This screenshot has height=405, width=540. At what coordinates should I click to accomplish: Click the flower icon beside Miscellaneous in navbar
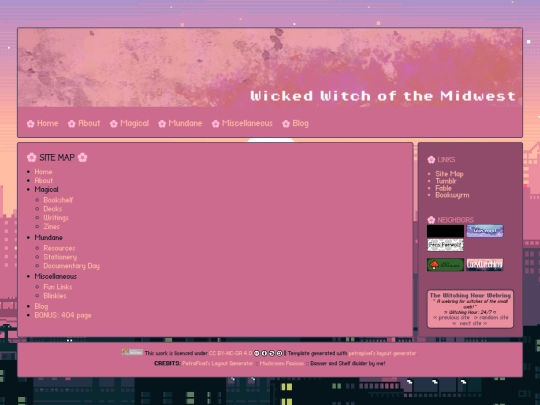pyautogui.click(x=216, y=124)
